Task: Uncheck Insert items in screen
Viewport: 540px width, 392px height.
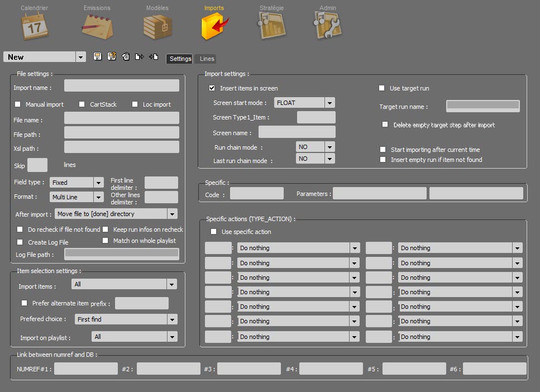Action: pyautogui.click(x=212, y=88)
